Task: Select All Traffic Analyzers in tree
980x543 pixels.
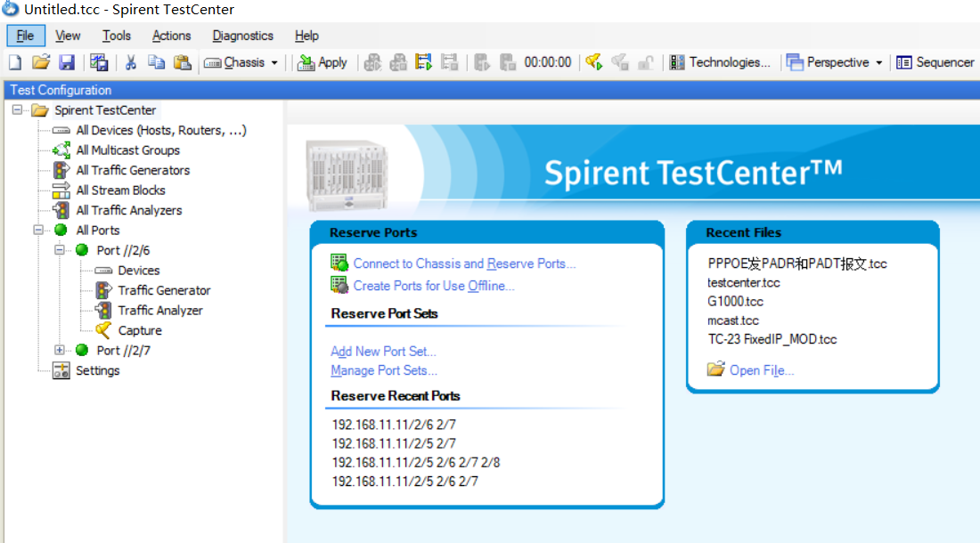Action: point(129,210)
